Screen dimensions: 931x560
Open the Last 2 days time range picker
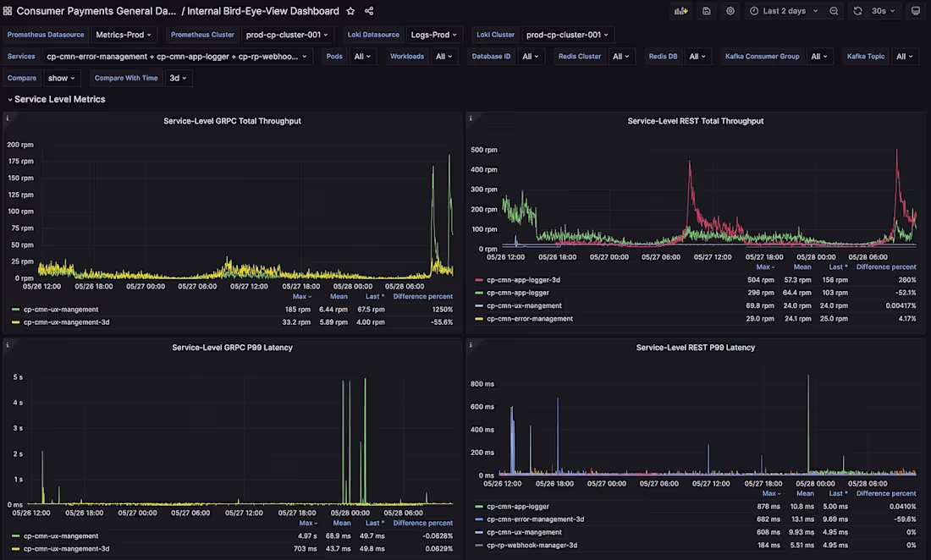click(x=784, y=11)
